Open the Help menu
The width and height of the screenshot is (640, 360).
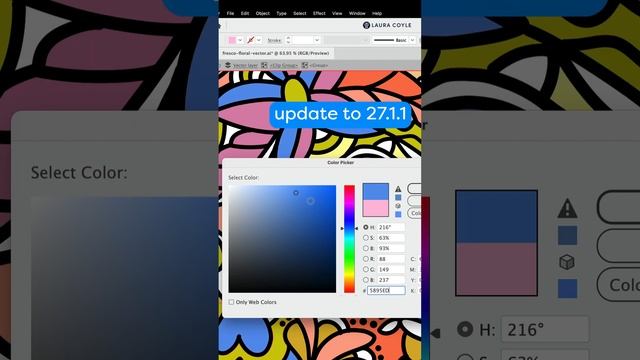[377, 13]
